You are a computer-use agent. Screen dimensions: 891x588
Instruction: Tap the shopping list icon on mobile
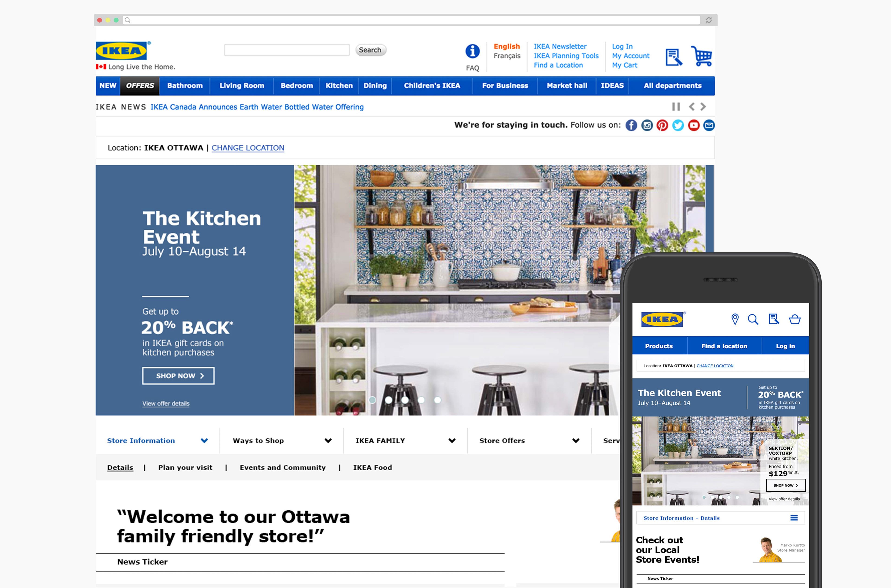(774, 319)
